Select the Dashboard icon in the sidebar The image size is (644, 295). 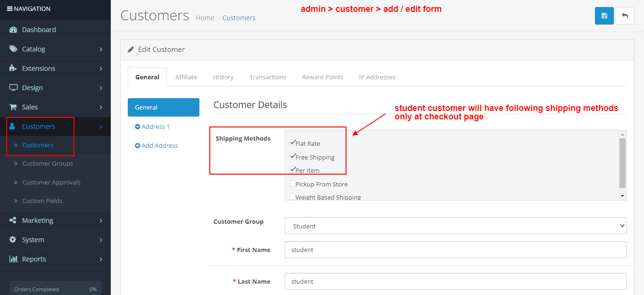click(12, 30)
